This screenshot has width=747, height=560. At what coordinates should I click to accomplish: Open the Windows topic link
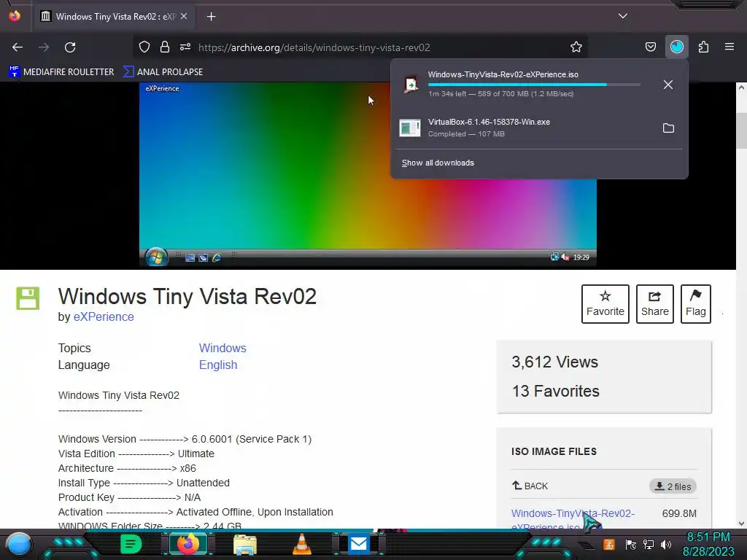222,348
